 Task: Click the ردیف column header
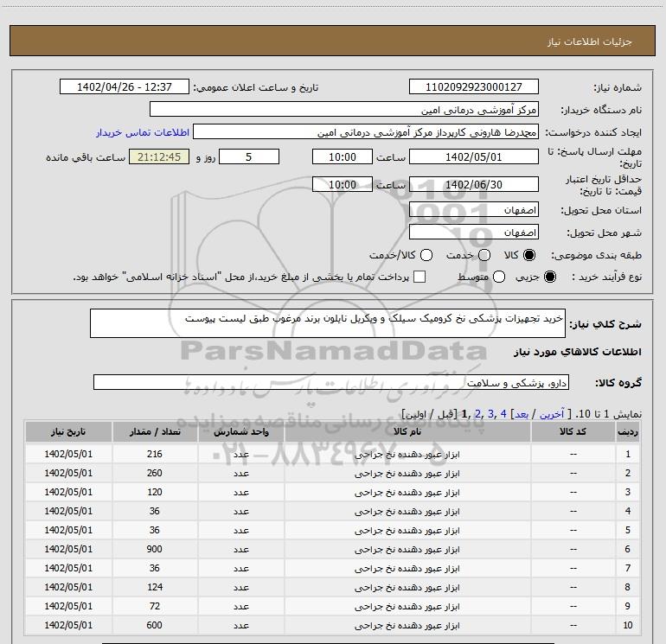(628, 431)
